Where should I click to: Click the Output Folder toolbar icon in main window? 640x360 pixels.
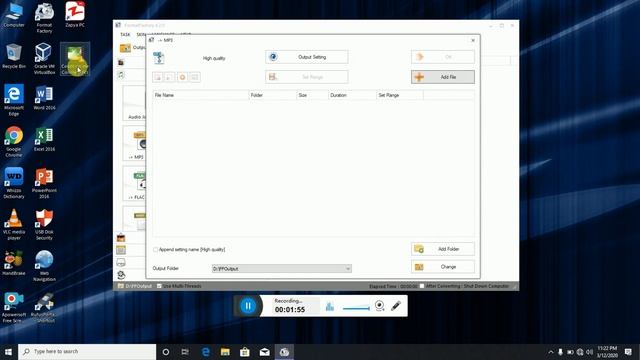[125, 48]
